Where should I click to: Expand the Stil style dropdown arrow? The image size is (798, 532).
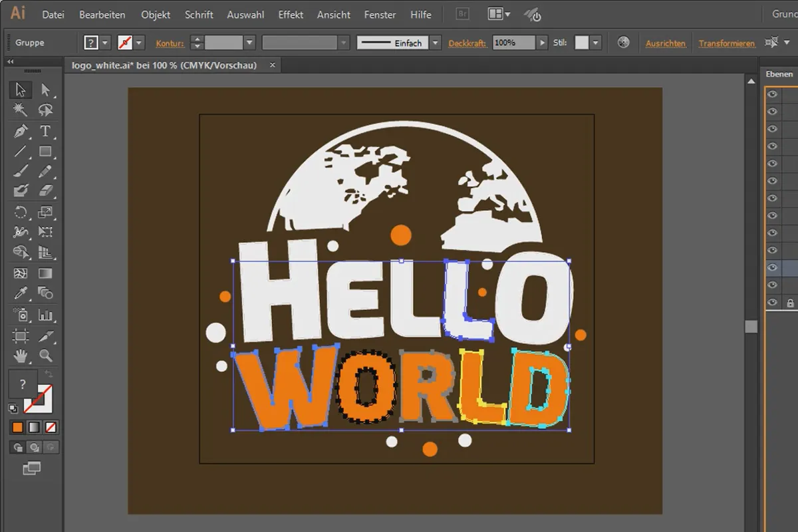point(595,43)
